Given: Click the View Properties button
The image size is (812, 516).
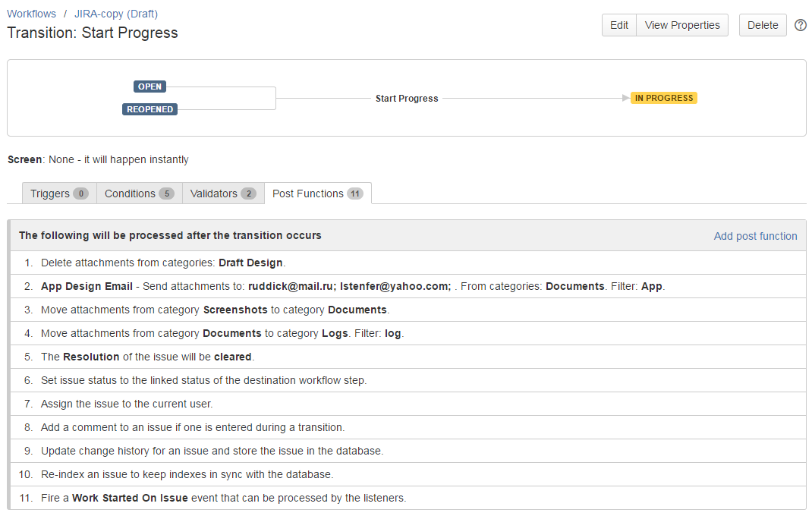Looking at the screenshot, I should pos(681,25).
